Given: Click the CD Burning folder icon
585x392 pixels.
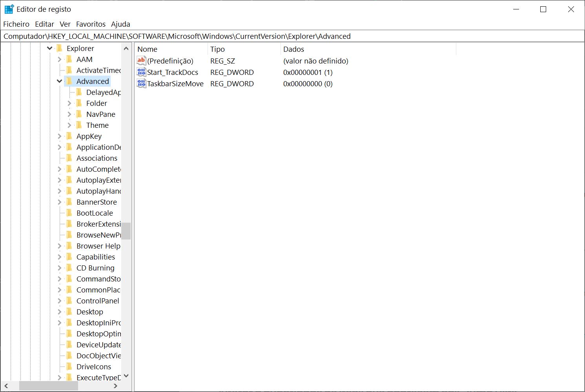Looking at the screenshot, I should click(x=69, y=268).
